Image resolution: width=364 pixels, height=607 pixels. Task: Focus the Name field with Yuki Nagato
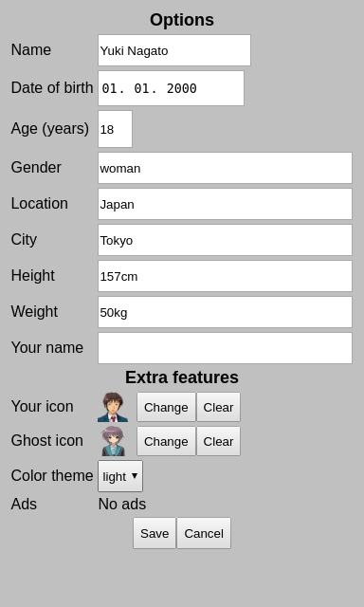point(174,50)
